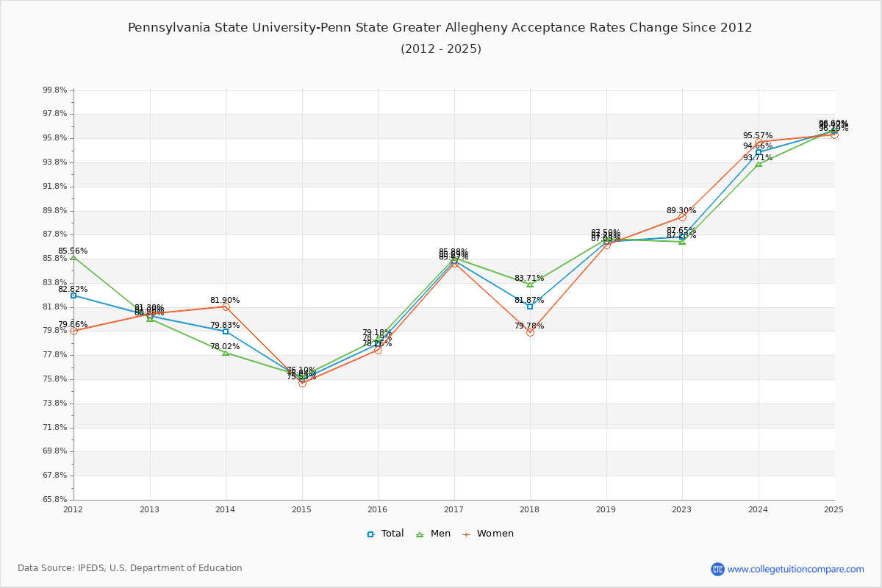Select the 2018 Women point at 79.78%
This screenshot has height=588, width=882.
click(530, 332)
